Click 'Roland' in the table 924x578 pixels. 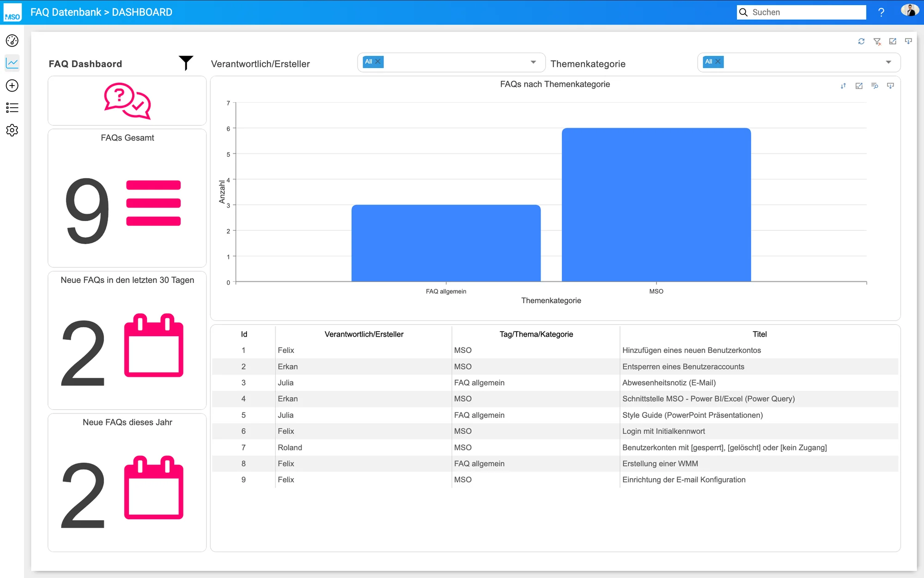[x=290, y=448]
